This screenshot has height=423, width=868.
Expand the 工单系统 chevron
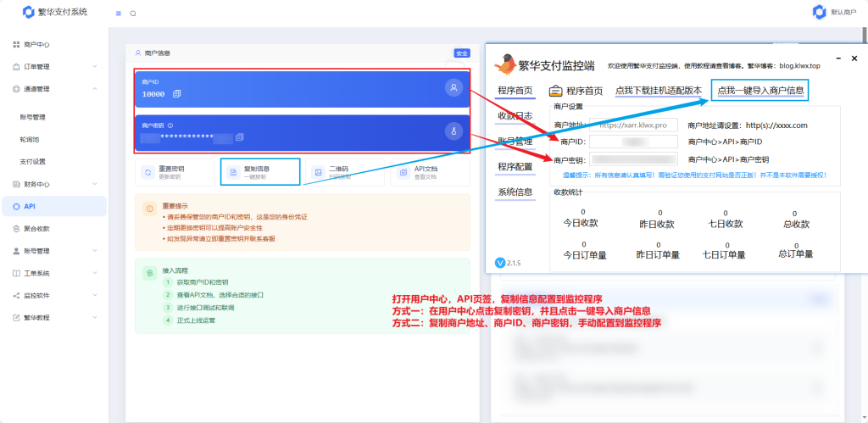coord(95,273)
